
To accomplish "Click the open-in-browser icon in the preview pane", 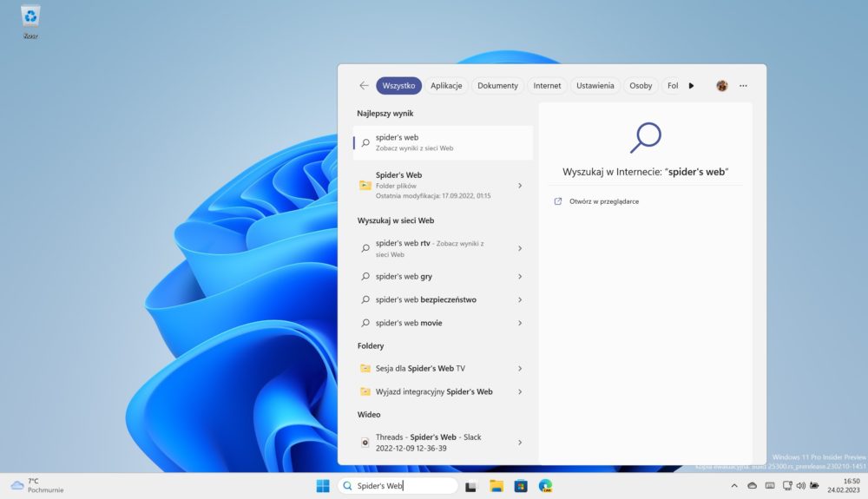I will click(x=558, y=201).
